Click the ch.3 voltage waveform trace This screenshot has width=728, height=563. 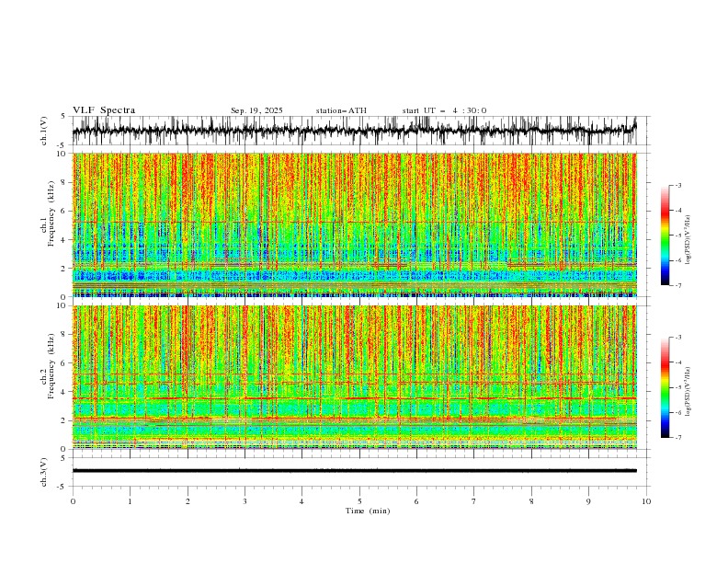[355, 471]
